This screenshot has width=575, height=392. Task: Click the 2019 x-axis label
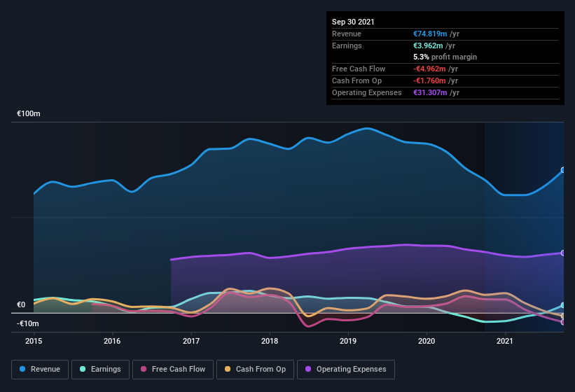click(x=348, y=341)
